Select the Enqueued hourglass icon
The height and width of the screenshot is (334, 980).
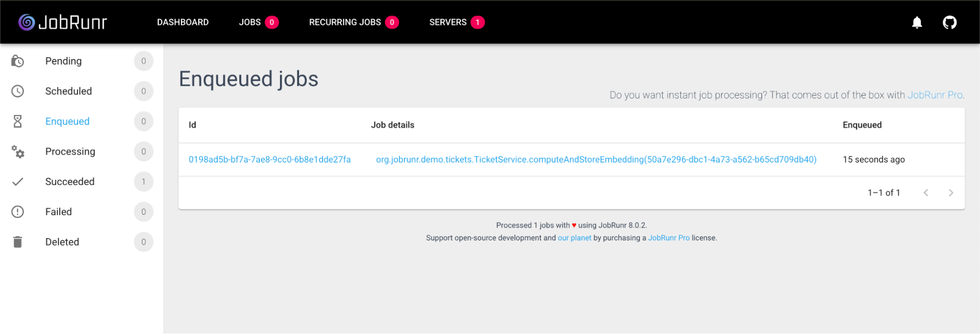click(x=18, y=121)
